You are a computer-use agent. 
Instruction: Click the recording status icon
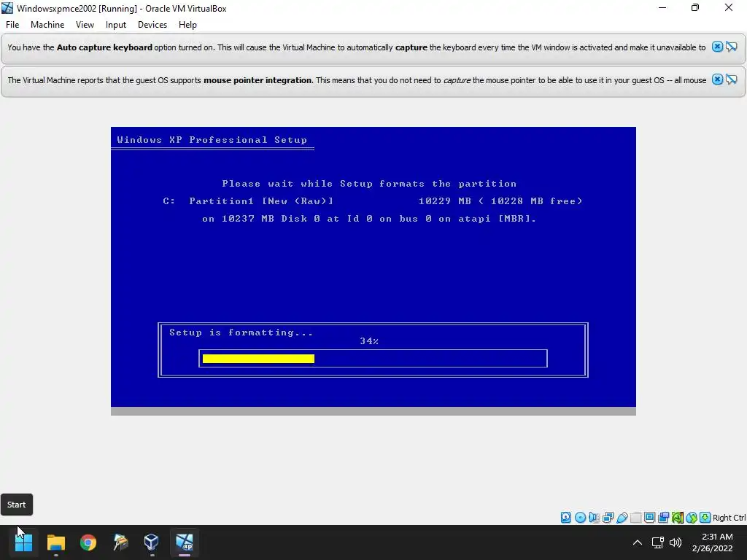click(663, 518)
